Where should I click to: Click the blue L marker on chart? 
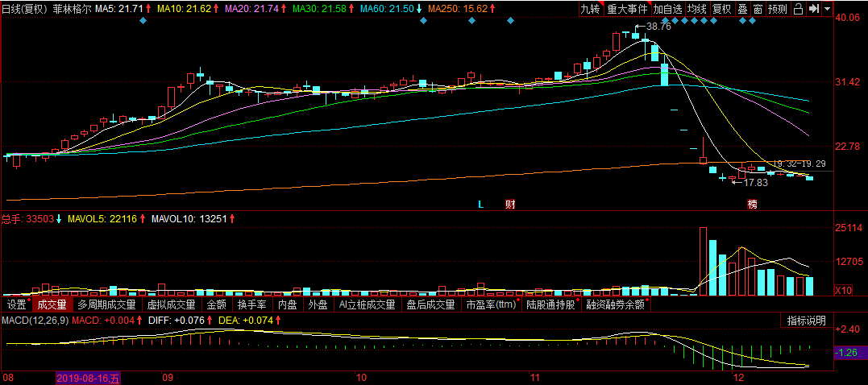click(480, 205)
